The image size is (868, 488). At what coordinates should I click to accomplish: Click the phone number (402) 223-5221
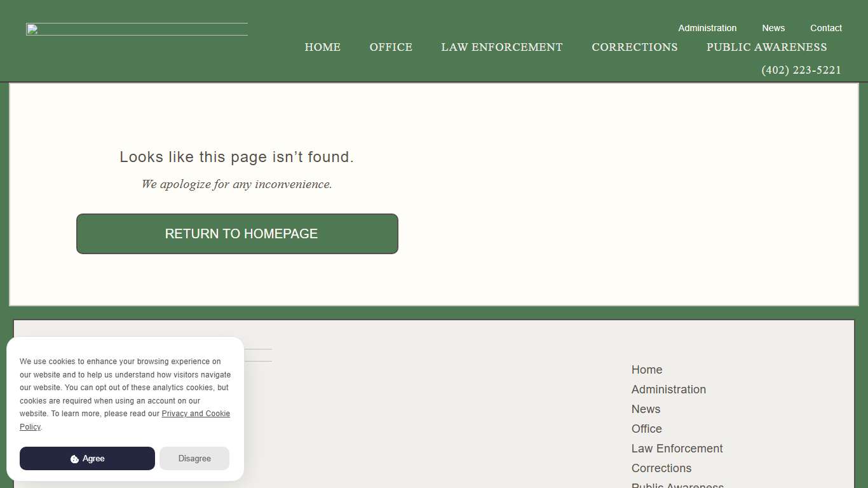click(x=801, y=70)
